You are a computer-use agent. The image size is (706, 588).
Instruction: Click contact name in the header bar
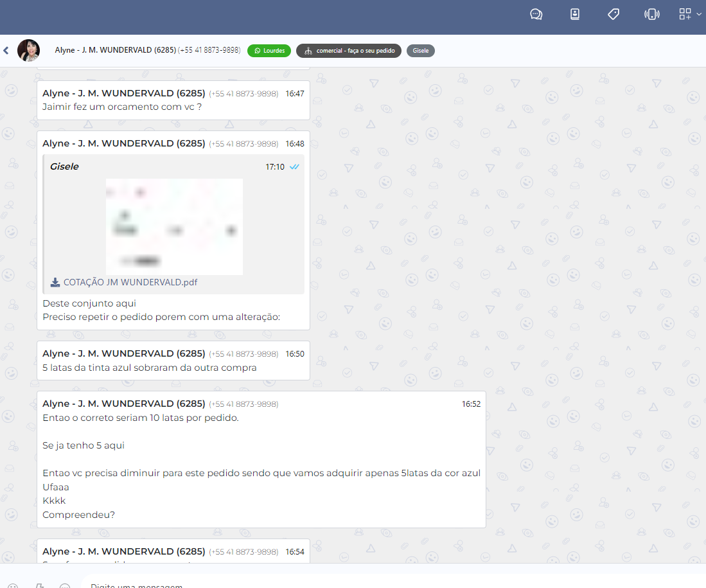[115, 50]
